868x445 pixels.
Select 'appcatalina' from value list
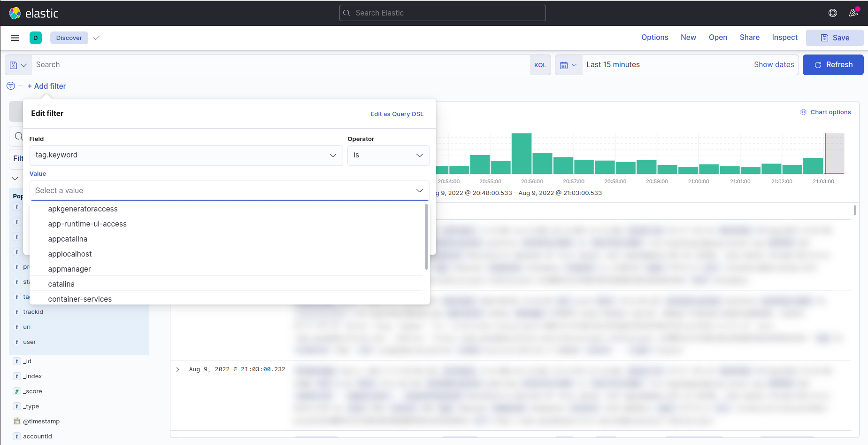[x=68, y=239]
